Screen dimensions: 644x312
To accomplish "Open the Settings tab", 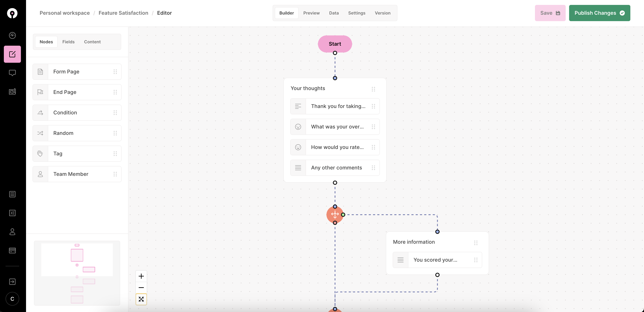I will [x=357, y=13].
